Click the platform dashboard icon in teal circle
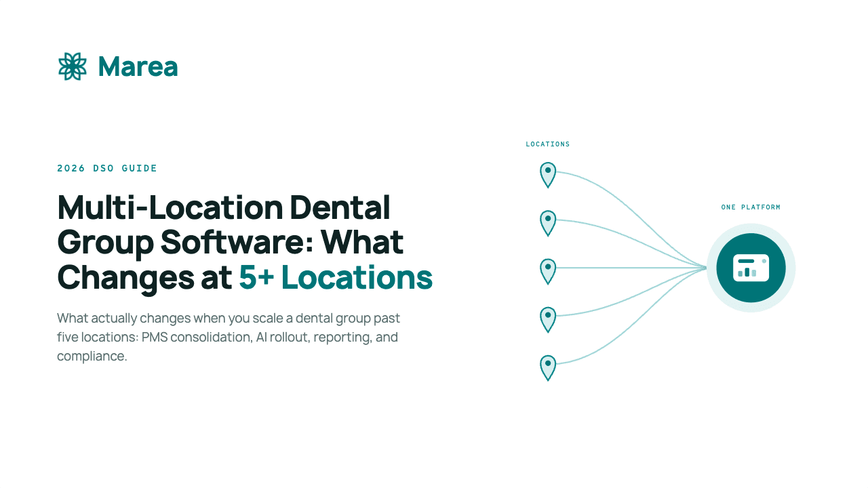Image resolution: width=868 pixels, height=488 pixels. [x=751, y=268]
